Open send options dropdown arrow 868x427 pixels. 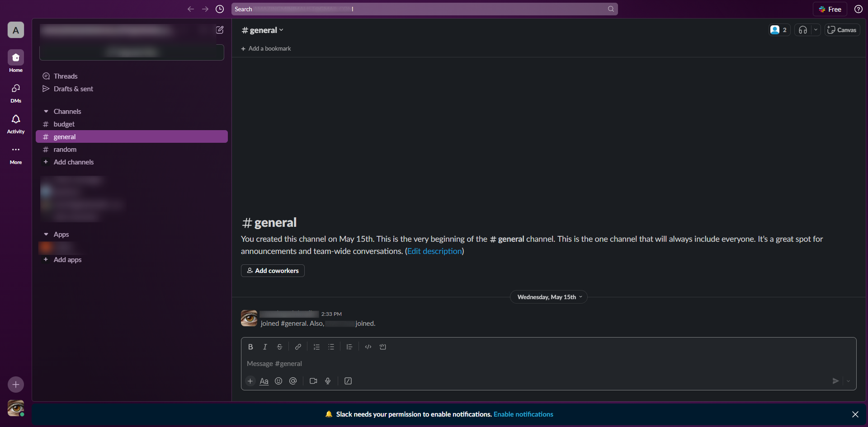[x=848, y=381]
